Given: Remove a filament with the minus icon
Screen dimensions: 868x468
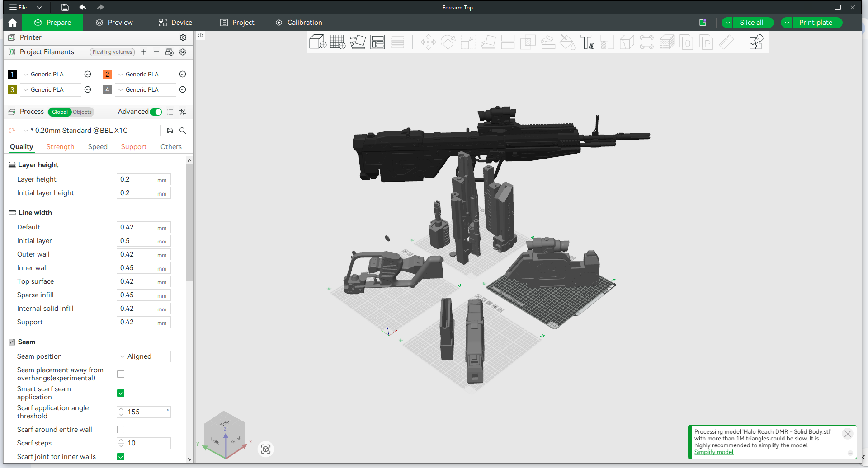Looking at the screenshot, I should pos(156,52).
